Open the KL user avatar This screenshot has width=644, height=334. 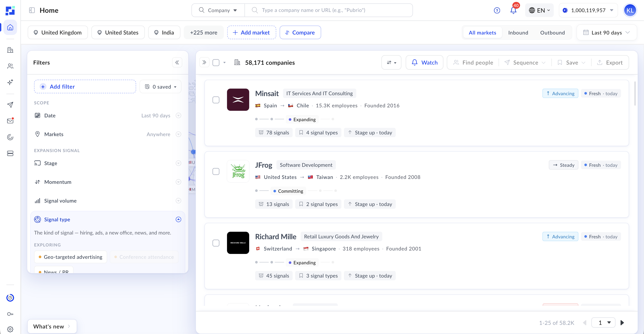click(630, 10)
